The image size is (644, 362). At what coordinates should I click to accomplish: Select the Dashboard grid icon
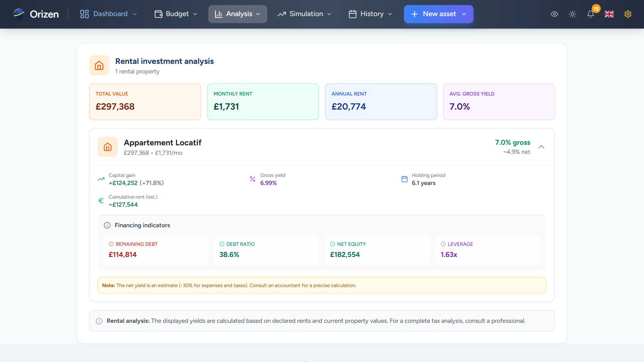tap(84, 14)
